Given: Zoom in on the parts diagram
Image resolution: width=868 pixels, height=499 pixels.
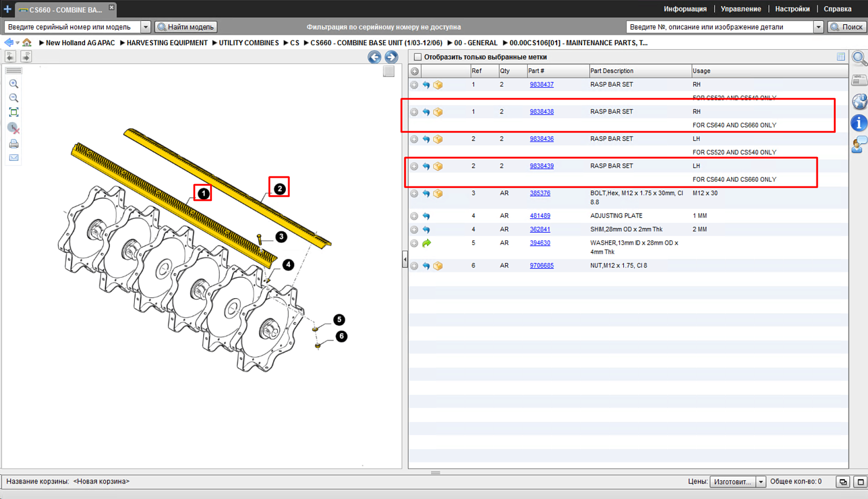Looking at the screenshot, I should (14, 84).
